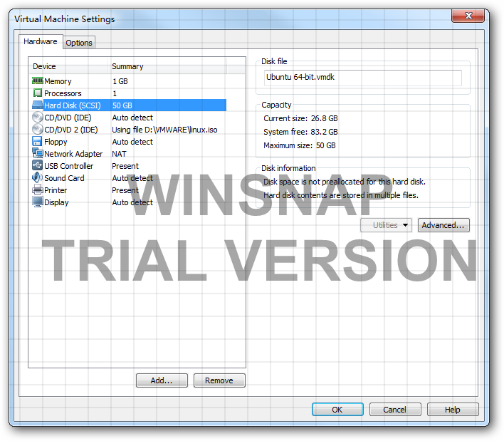Click the Sound Card speaker icon
The image size is (504, 441).
click(x=37, y=177)
